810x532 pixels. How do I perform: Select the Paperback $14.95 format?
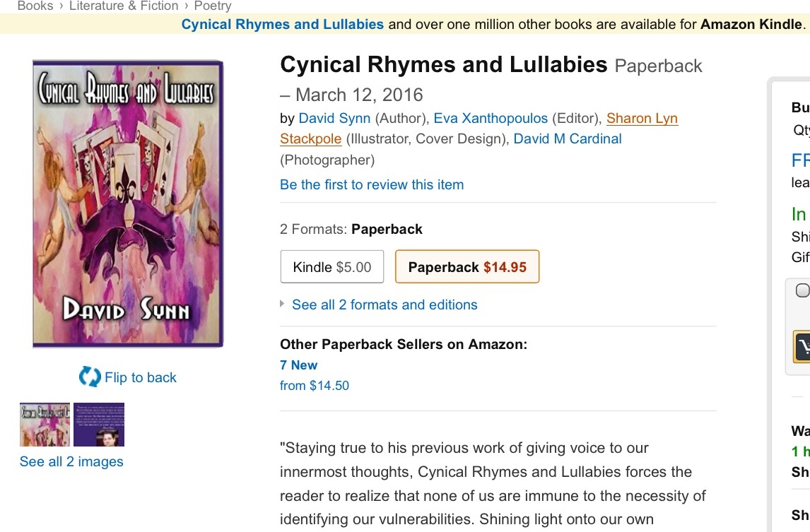tap(466, 267)
